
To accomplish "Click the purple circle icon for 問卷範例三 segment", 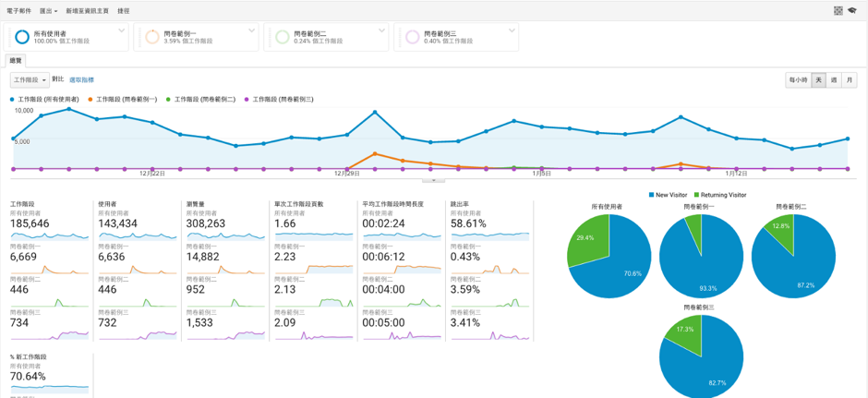I will coord(412,37).
